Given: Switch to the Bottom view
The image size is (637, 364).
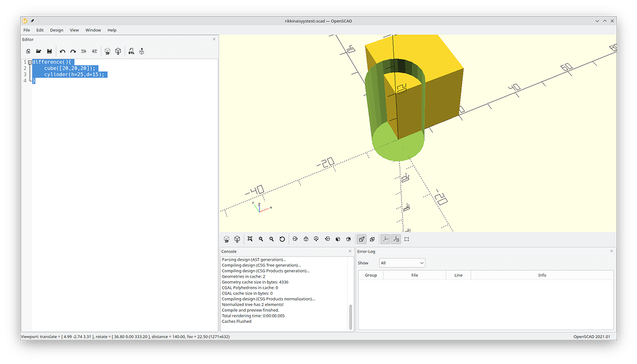Looking at the screenshot, I should pyautogui.click(x=316, y=239).
